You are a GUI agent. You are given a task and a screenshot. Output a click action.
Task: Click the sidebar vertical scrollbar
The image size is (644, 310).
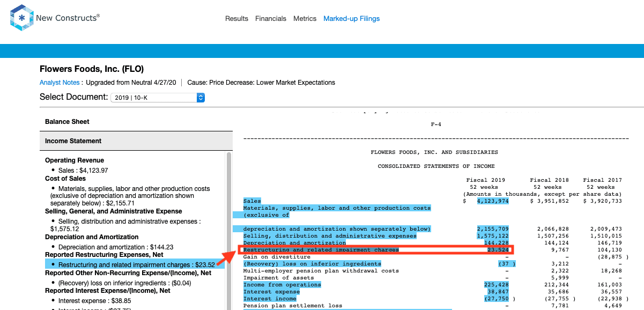(x=229, y=231)
